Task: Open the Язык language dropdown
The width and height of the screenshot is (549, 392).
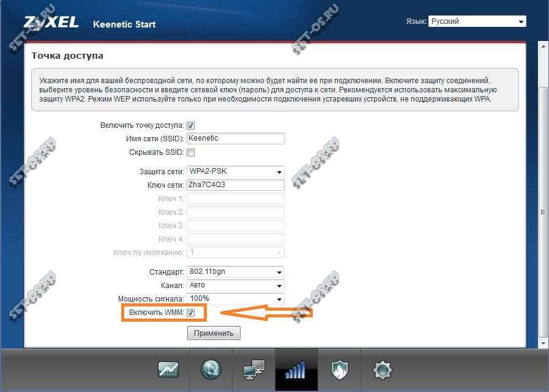Action: coord(477,21)
